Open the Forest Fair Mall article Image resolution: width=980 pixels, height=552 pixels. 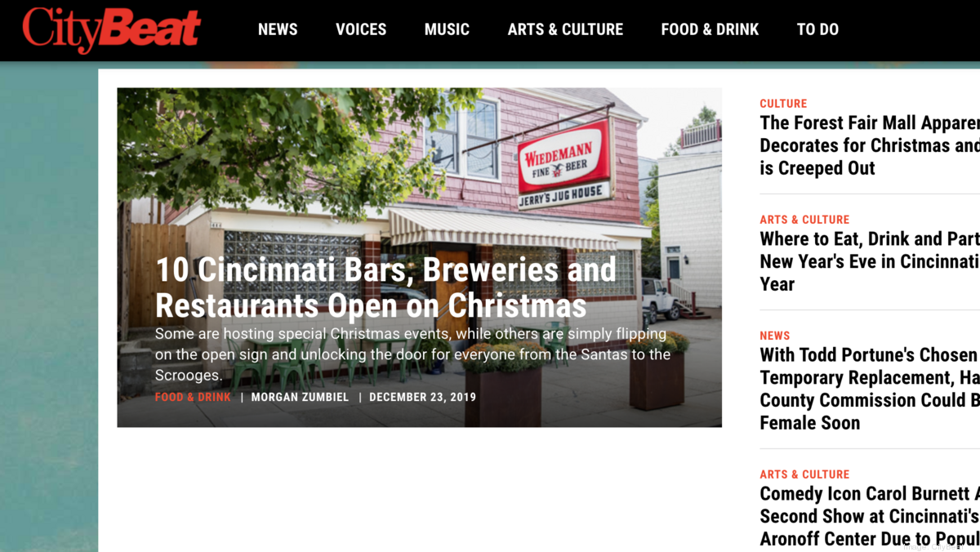[x=870, y=145]
